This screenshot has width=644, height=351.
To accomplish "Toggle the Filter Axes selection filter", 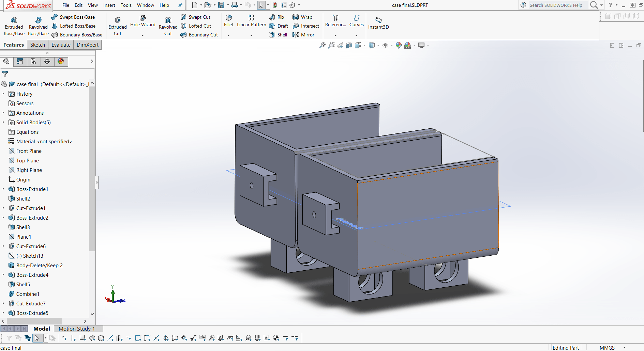I will tap(110, 338).
